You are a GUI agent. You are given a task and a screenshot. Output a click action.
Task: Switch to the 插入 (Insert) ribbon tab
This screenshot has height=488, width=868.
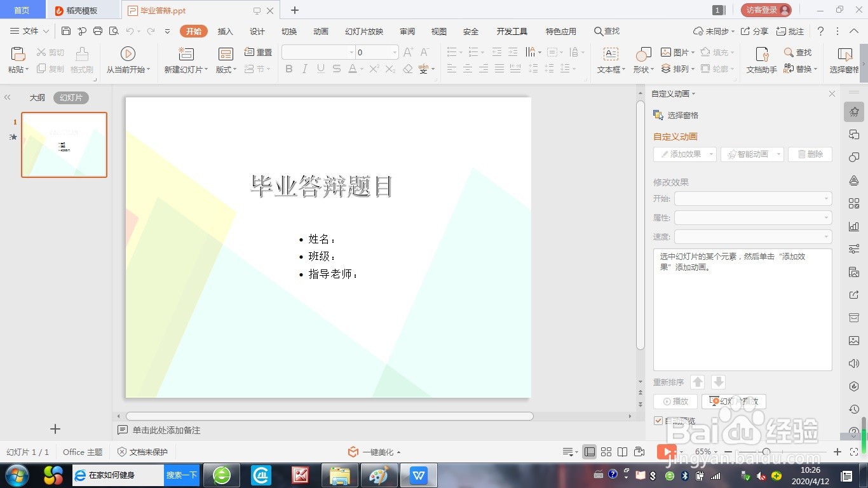[224, 30]
